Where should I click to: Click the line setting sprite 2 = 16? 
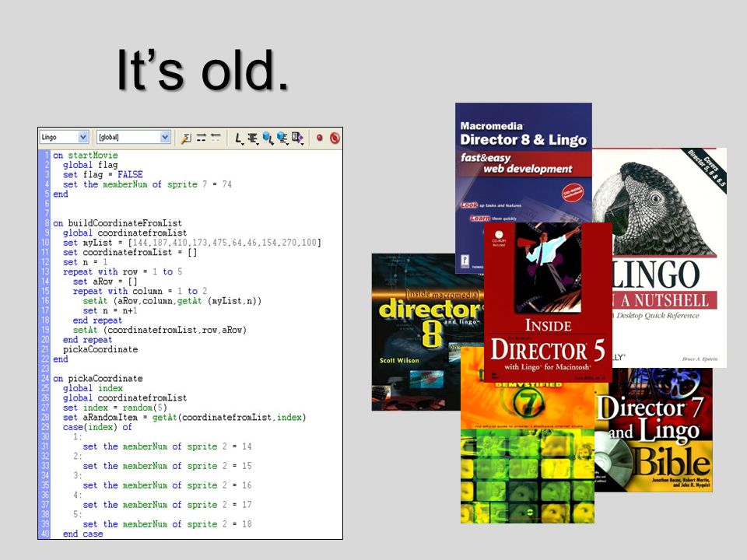tap(167, 485)
